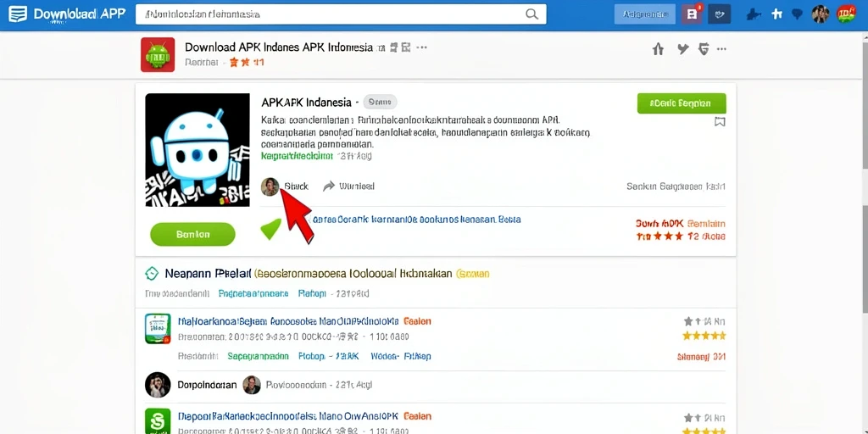The image size is (868, 434).
Task: Click the Sname pill tag
Action: [380, 102]
